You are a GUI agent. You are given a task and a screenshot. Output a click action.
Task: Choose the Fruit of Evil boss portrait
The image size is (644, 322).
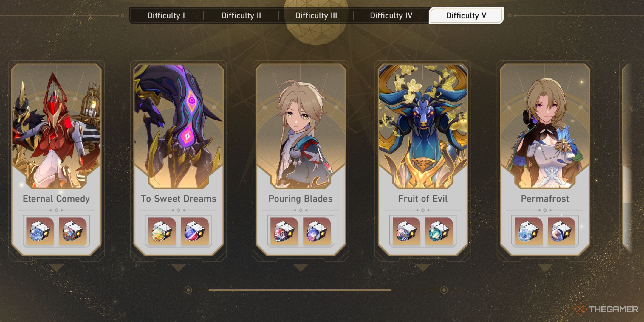423,127
